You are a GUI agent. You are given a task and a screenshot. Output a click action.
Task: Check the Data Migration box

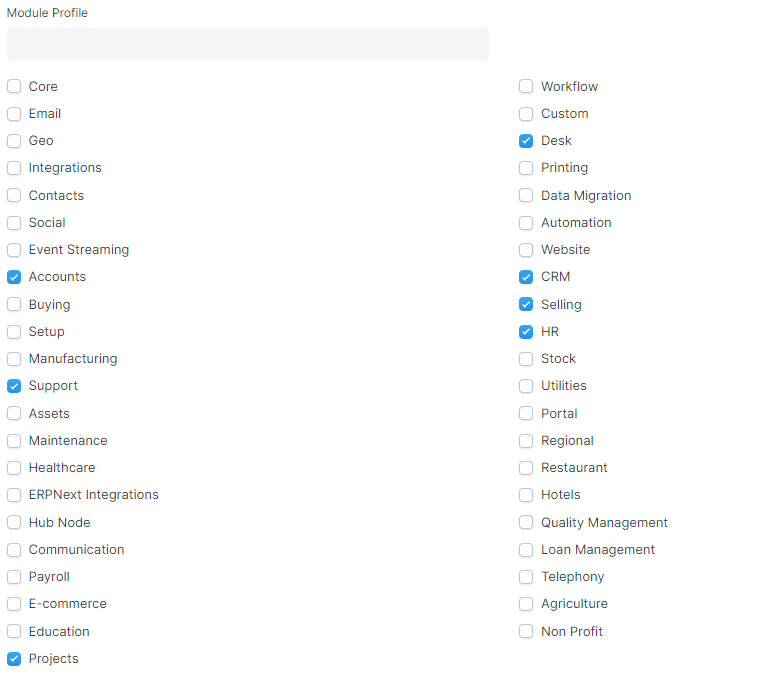click(526, 195)
